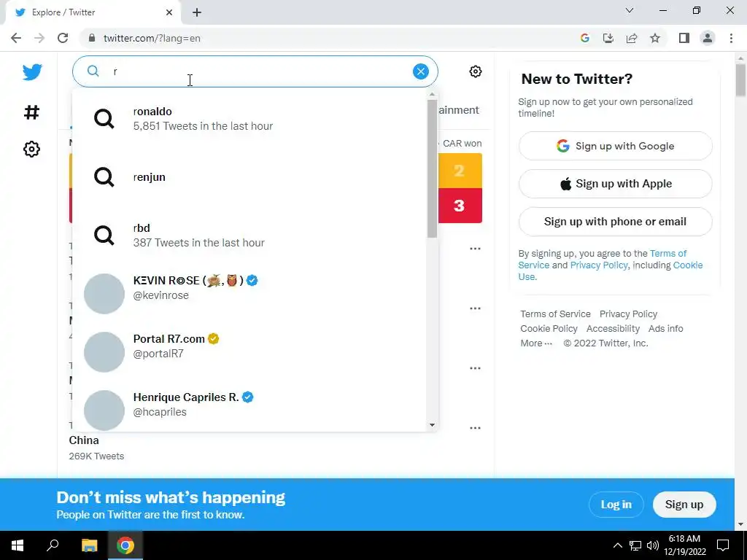Click Sign up with Apple
747x560 pixels.
point(615,183)
